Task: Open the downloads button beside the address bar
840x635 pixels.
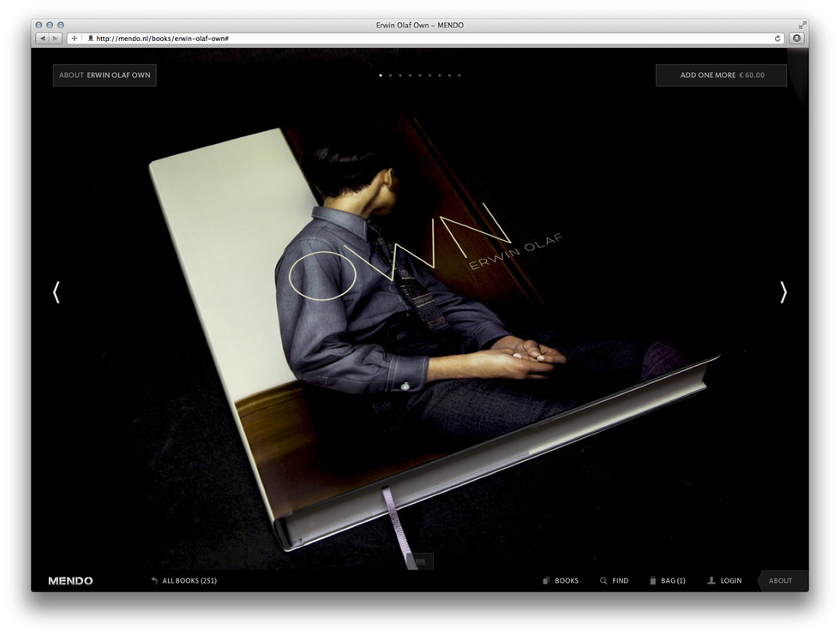Action: [x=796, y=39]
